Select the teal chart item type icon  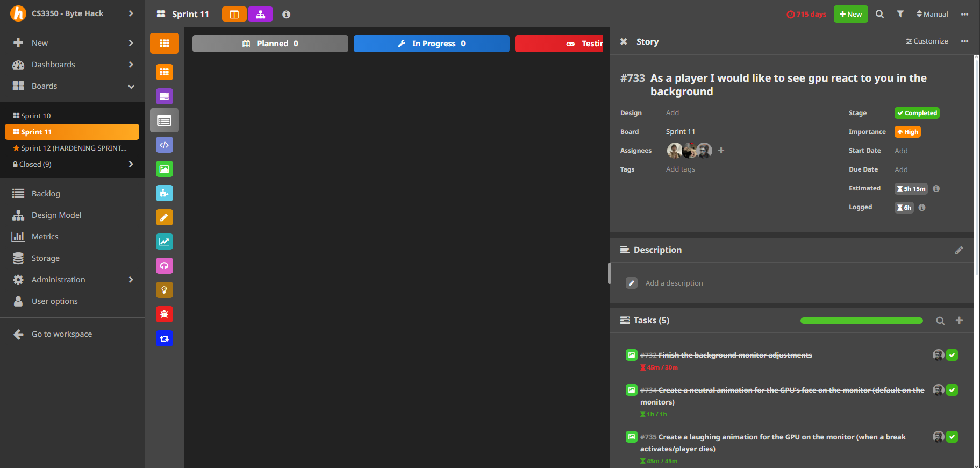point(164,242)
